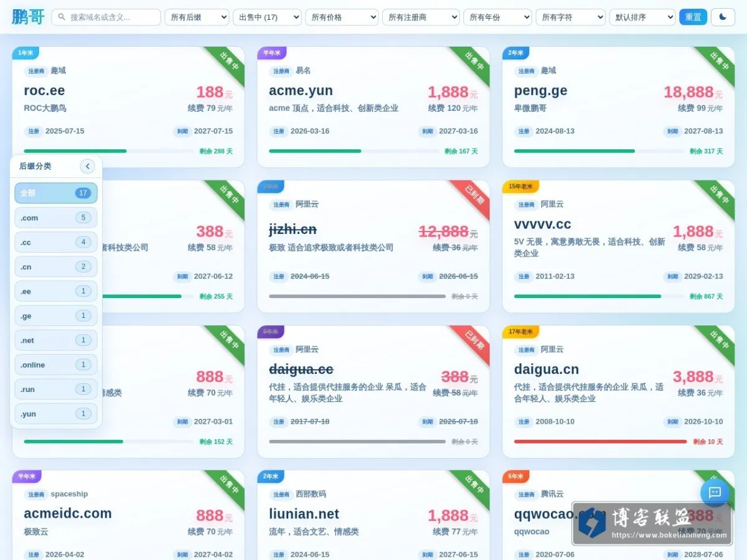Viewport: 747px width, 560px height.
Task: Click roc.ee remaining-days progress bar
Action: (108, 151)
